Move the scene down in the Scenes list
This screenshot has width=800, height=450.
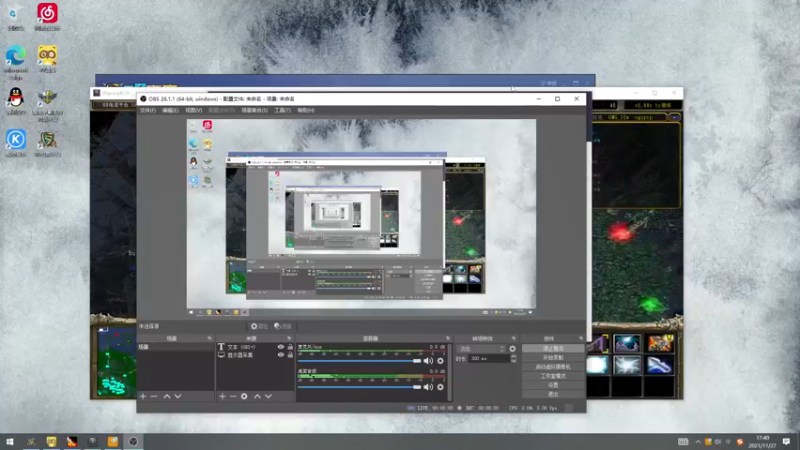pos(178,396)
